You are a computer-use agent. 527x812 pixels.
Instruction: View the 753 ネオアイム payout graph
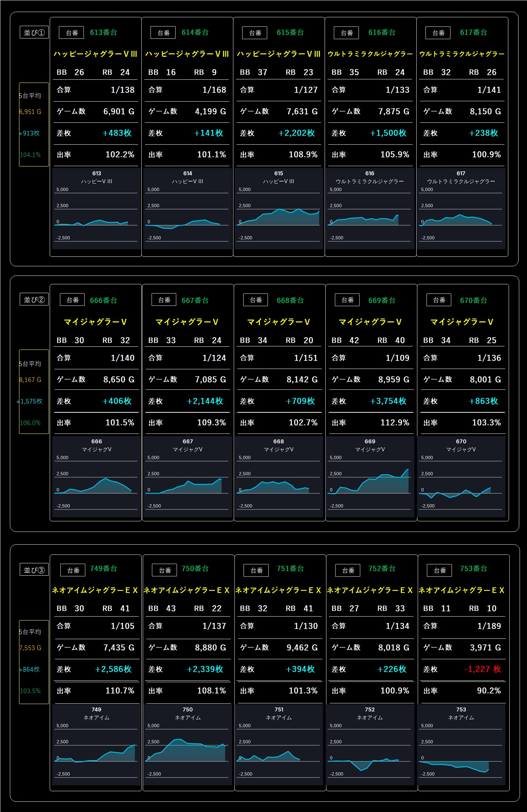point(461,745)
